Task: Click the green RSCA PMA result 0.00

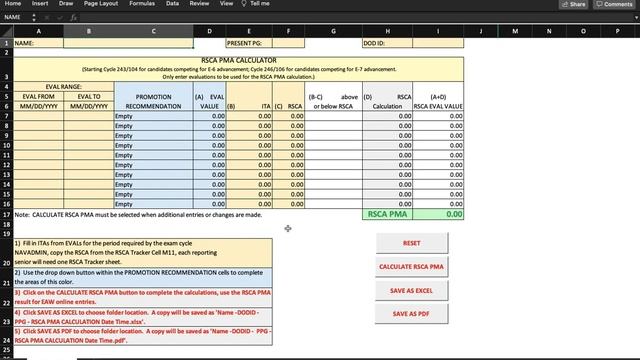Action: 438,214
